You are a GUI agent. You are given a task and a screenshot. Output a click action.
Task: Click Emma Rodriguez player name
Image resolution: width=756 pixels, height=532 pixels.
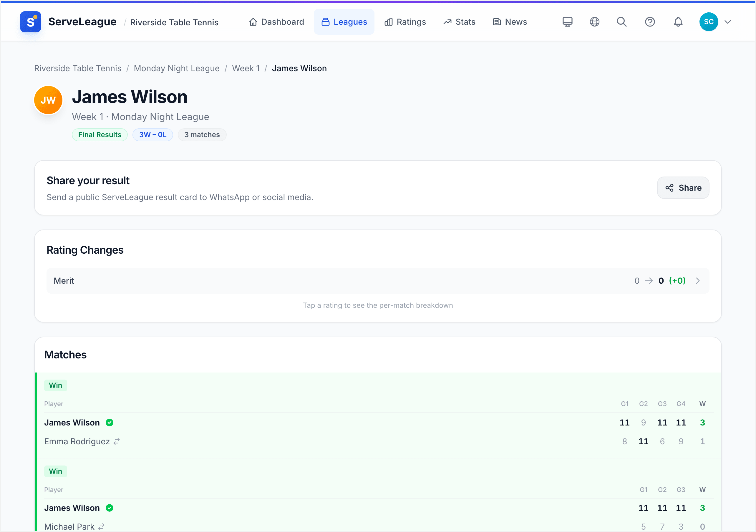(77, 441)
